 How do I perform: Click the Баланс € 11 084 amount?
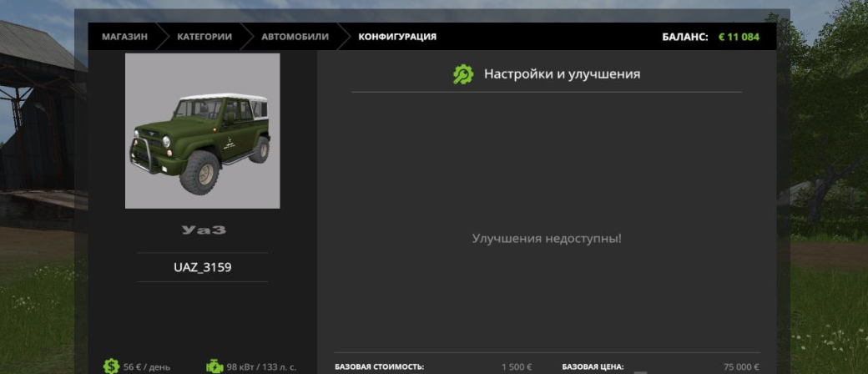[739, 37]
